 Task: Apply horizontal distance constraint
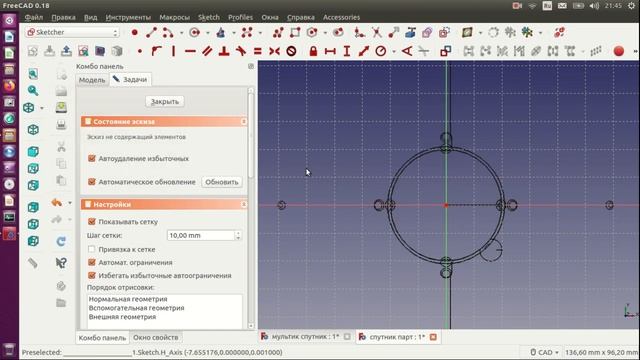330,51
